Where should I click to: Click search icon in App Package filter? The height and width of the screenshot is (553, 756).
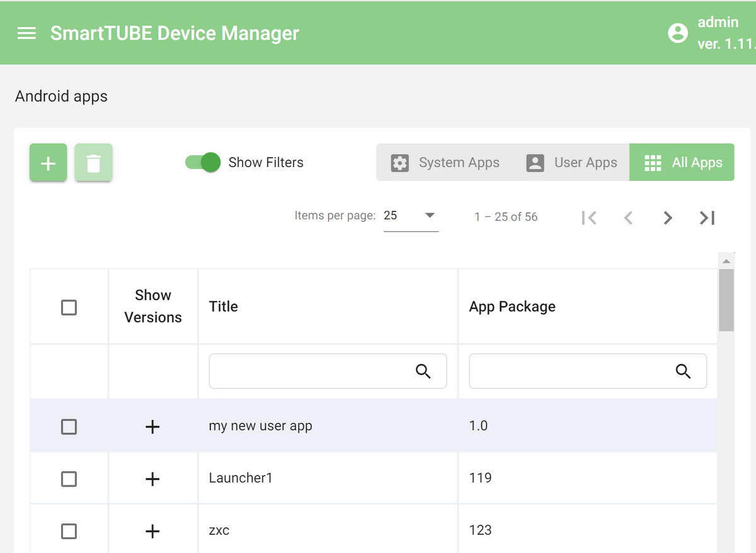pos(684,371)
